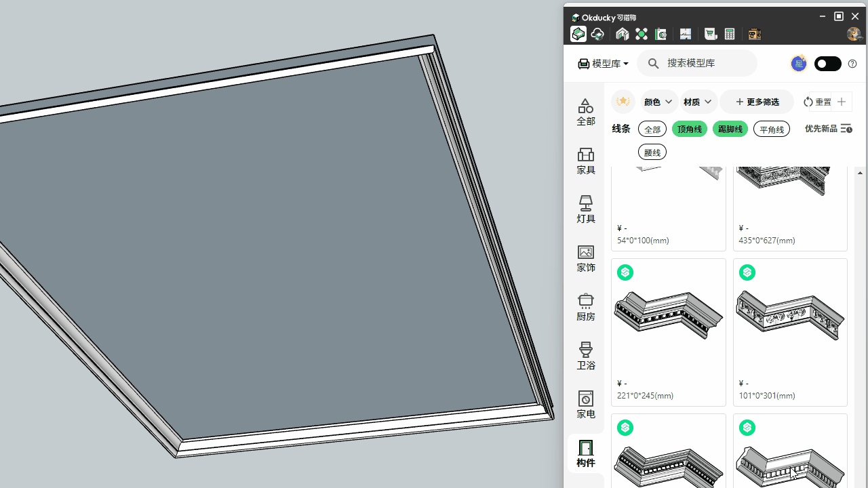Toggle the 顶角线 filter chip
Viewport: 868px width, 488px height.
[690, 129]
